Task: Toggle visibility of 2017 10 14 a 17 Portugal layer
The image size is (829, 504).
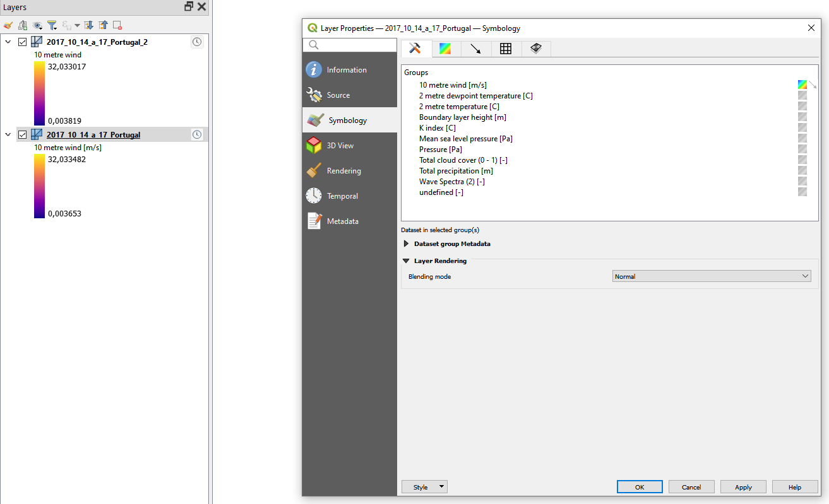Action: coord(23,134)
